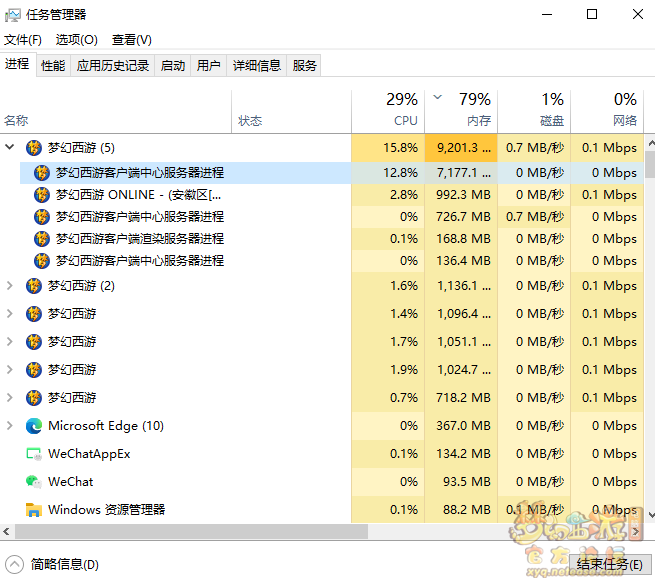This screenshot has width=655, height=584.
Task: Collapse to 简略信息 using the circle arrow
Action: point(15,565)
